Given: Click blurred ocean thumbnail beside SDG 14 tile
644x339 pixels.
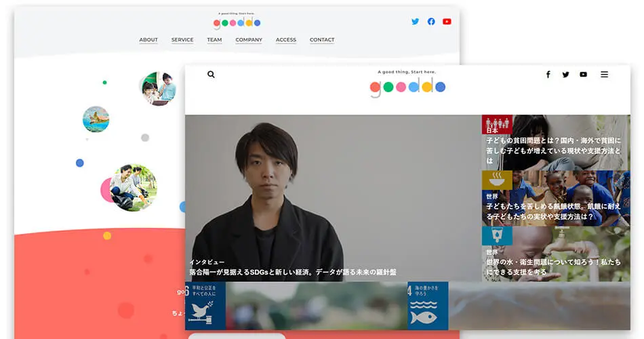Looking at the screenshot, I should (540, 306).
